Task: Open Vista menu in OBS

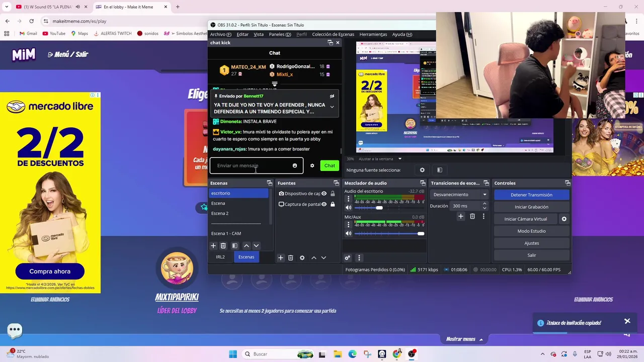Action: click(259, 34)
